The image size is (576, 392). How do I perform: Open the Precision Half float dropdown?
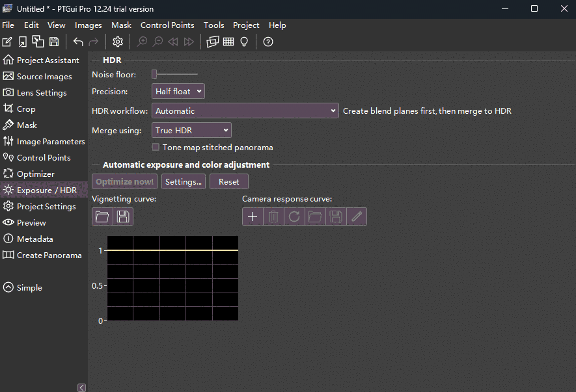178,92
